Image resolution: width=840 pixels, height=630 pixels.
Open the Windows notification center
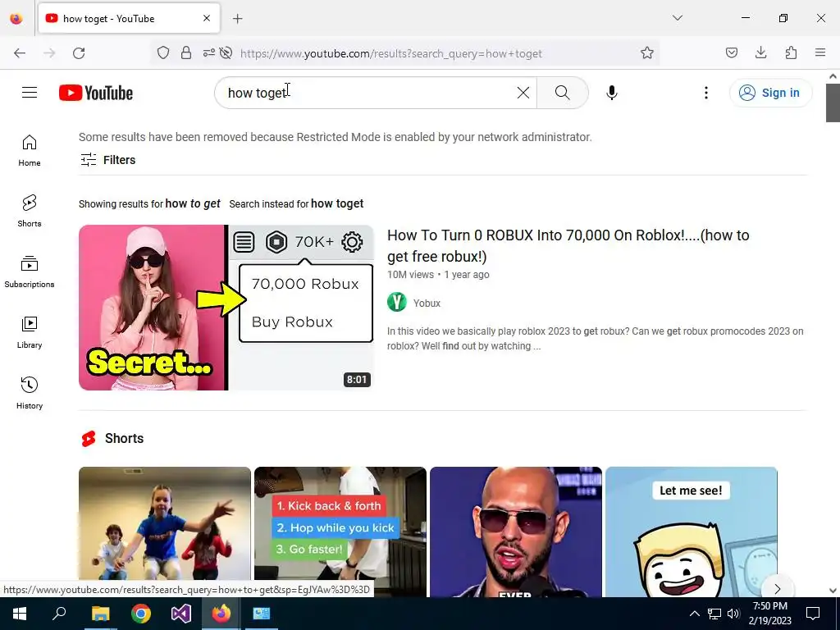(813, 614)
